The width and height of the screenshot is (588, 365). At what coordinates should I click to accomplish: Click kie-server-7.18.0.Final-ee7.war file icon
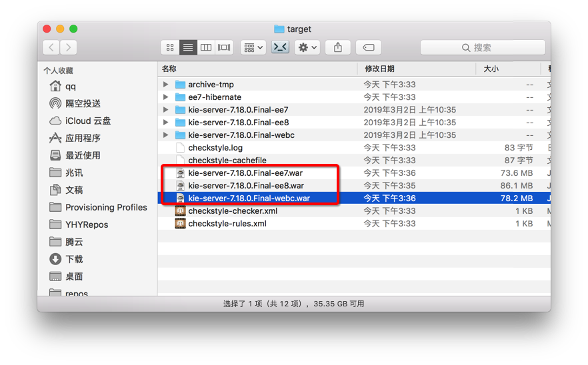pos(181,173)
